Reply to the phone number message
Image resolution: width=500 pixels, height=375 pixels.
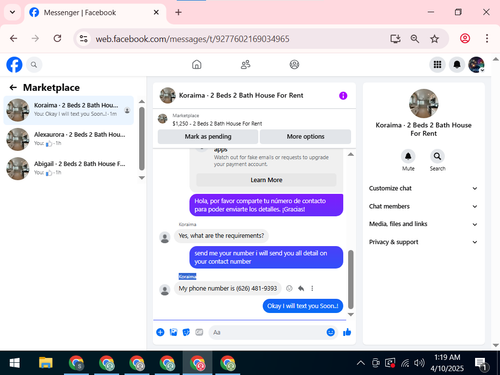tap(301, 288)
